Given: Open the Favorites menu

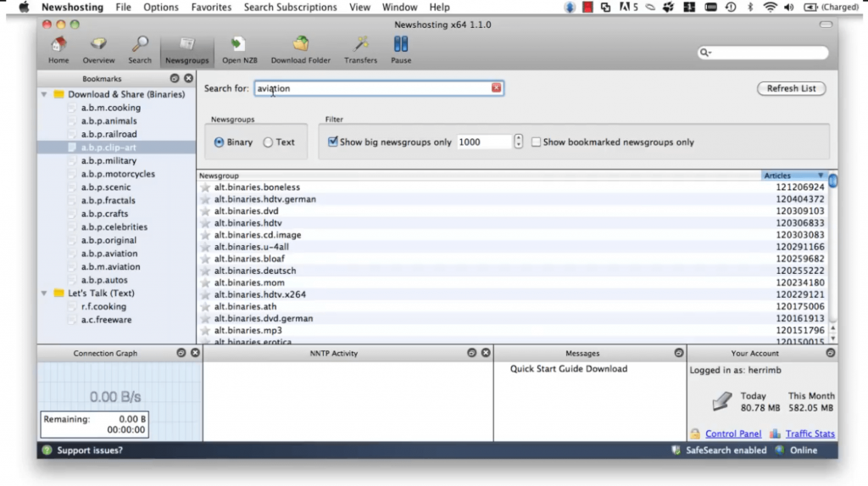Looking at the screenshot, I should coord(211,7).
